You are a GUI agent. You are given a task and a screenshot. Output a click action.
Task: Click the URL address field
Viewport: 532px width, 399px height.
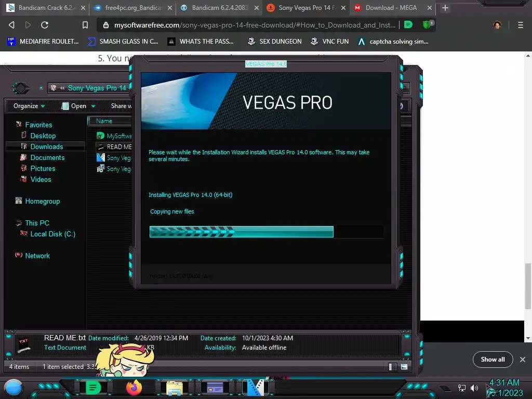click(255, 25)
